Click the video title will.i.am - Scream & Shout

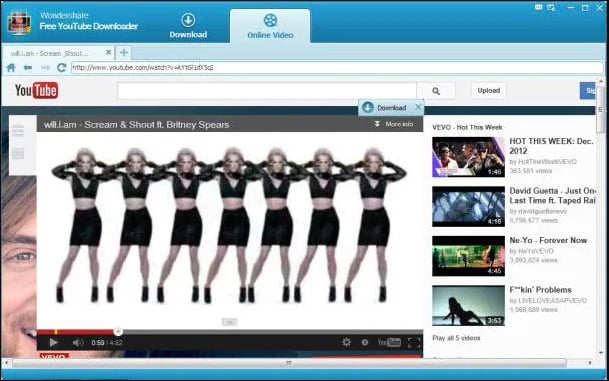[136, 125]
